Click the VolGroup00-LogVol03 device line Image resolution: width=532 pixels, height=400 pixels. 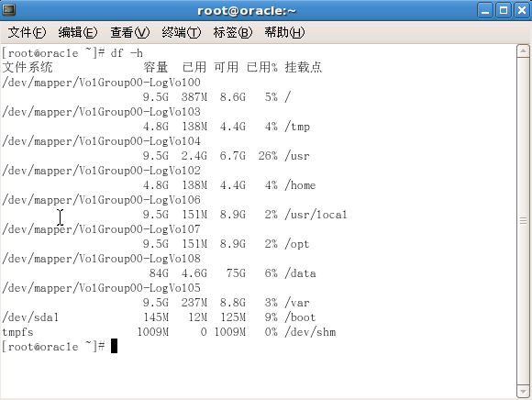click(101, 112)
